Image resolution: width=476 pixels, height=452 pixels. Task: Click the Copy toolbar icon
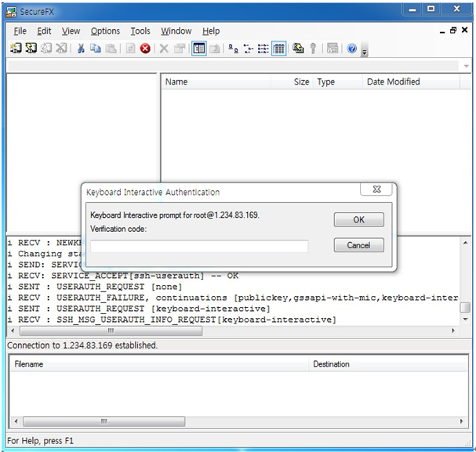point(96,49)
